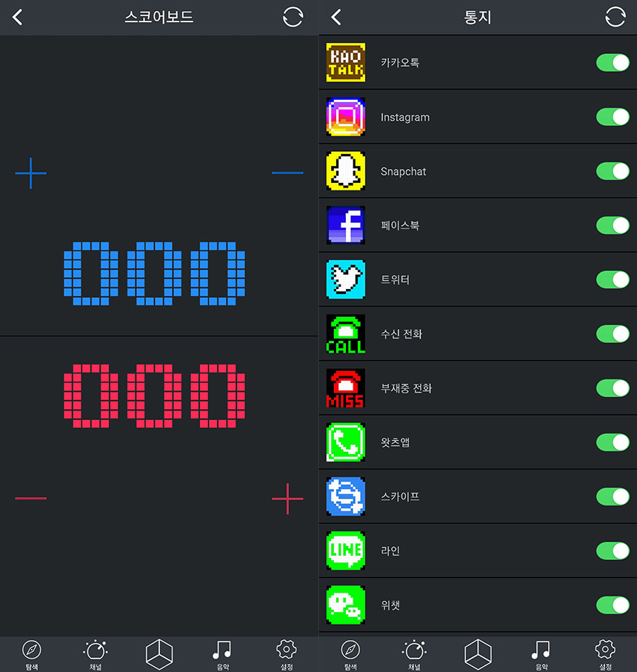Select the 부재중 전화 label text

pos(406,387)
